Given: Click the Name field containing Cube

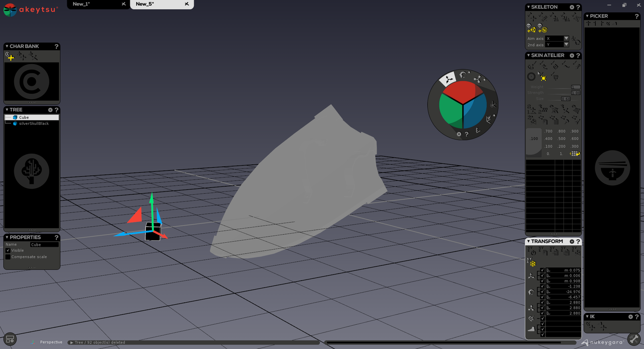Looking at the screenshot, I should click(44, 245).
